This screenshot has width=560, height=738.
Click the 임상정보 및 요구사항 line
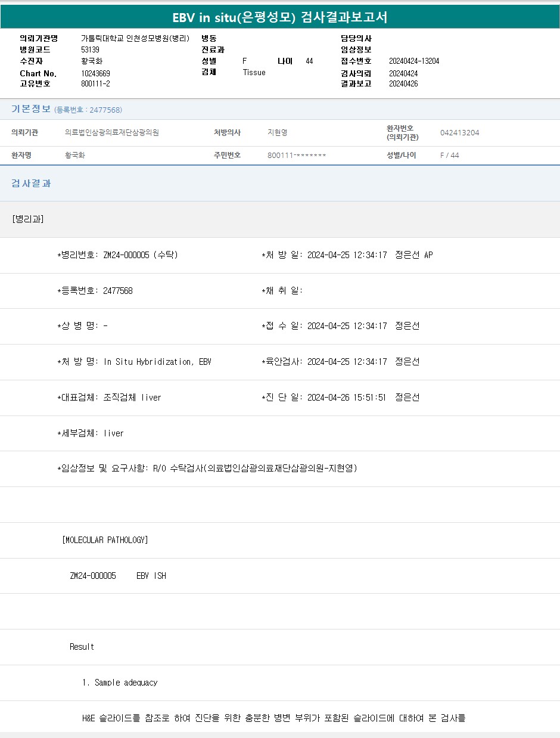[207, 469]
